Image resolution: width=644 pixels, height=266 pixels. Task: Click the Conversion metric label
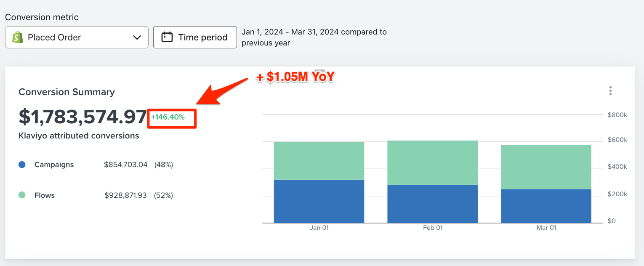coord(42,17)
